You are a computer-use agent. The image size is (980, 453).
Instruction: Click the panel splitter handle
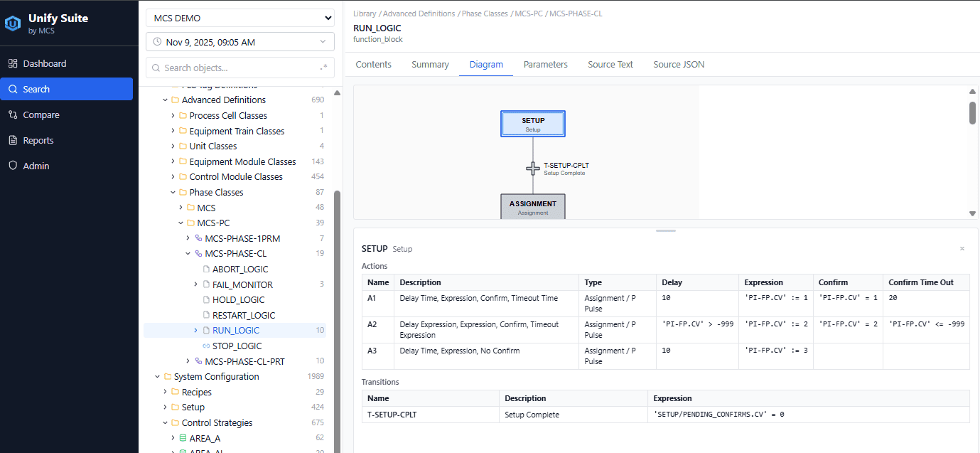pos(666,230)
